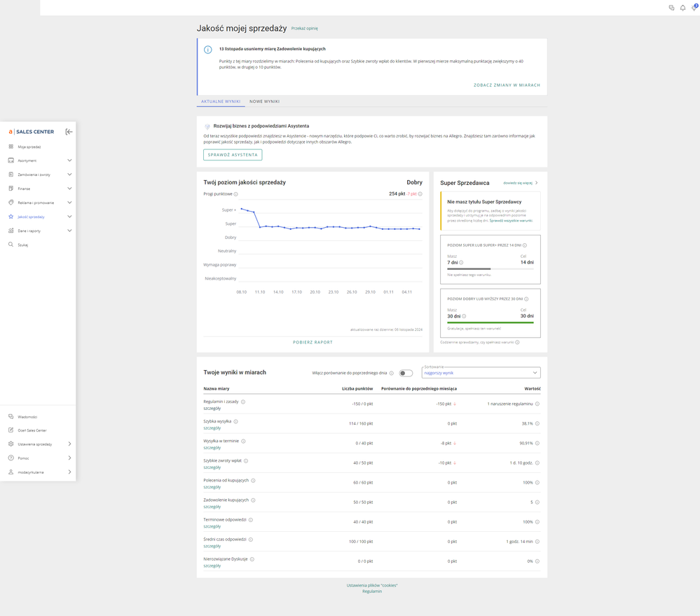This screenshot has height=616, width=700.
Task: Open Sprawdź wszystkie warunki link
Action: (511, 221)
